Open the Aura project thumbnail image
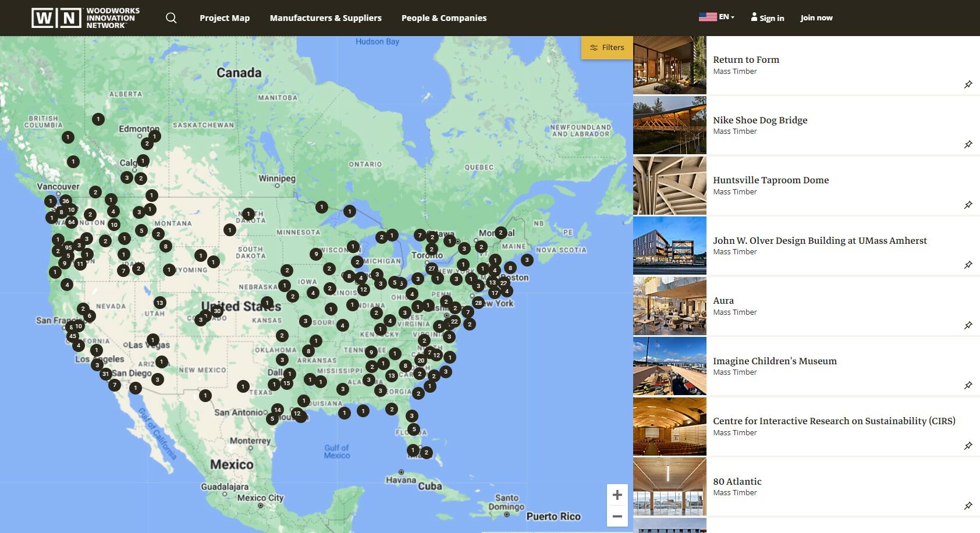 [x=669, y=305]
